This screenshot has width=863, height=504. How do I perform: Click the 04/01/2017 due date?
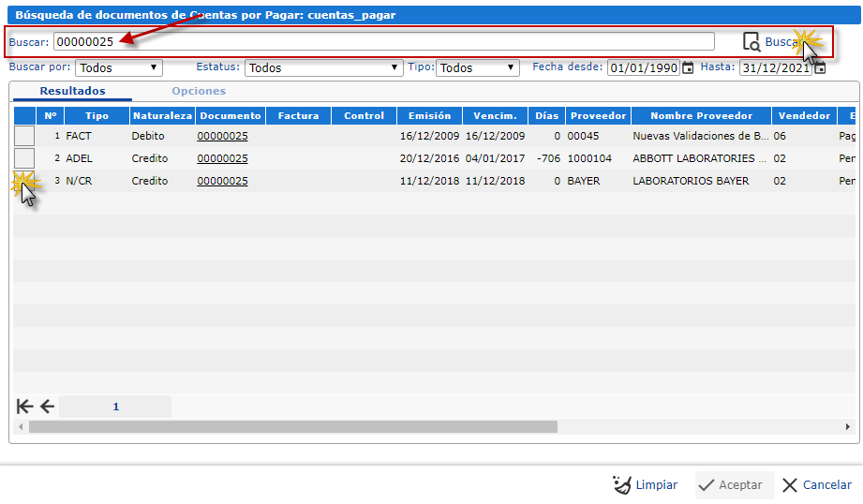(496, 158)
